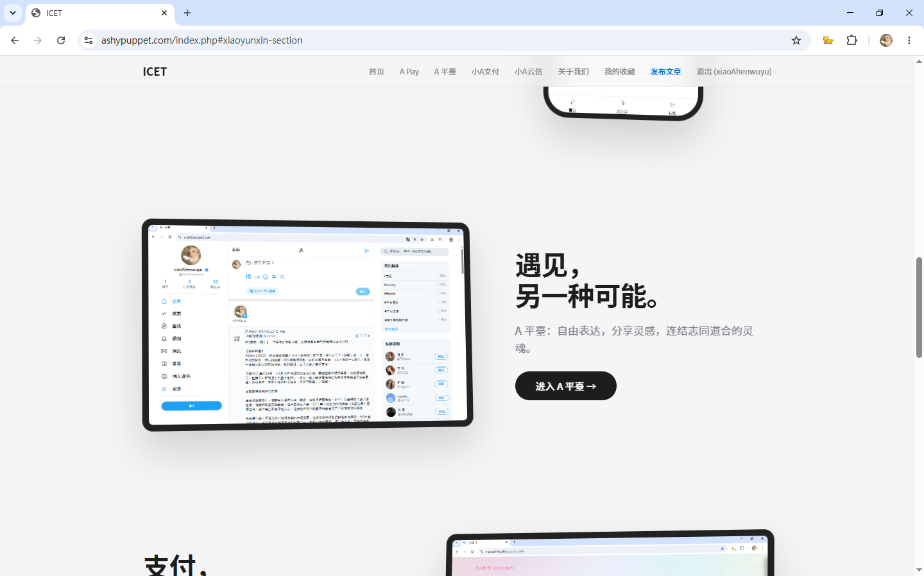
Task: Bookmark this page with the star icon
Action: point(796,40)
